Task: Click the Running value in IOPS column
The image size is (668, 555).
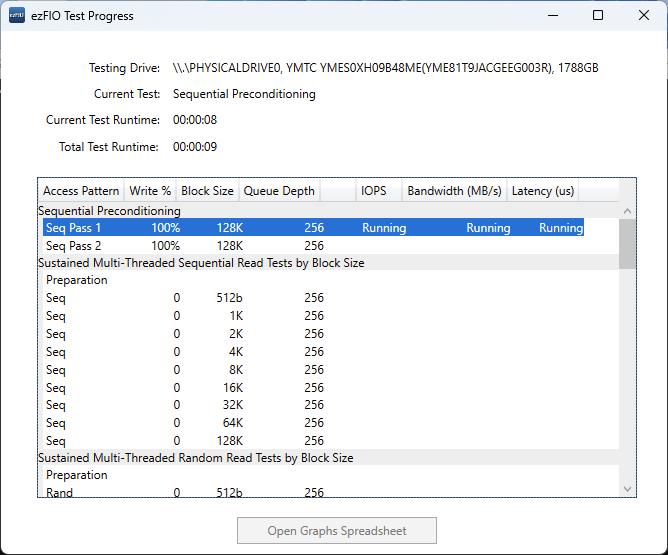Action: point(384,228)
